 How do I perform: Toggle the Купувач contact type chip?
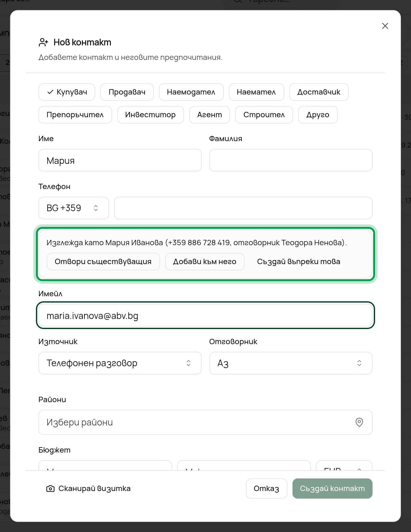[x=67, y=92]
